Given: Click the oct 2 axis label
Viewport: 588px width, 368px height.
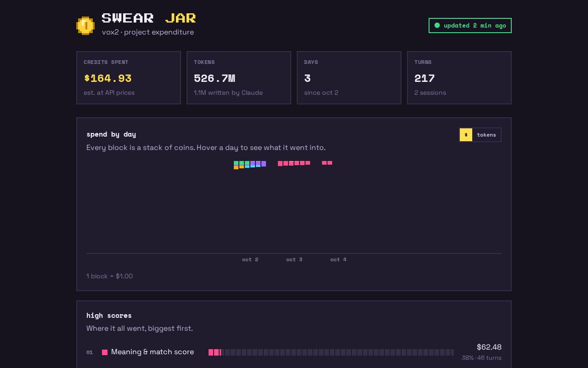Looking at the screenshot, I should pyautogui.click(x=250, y=259).
